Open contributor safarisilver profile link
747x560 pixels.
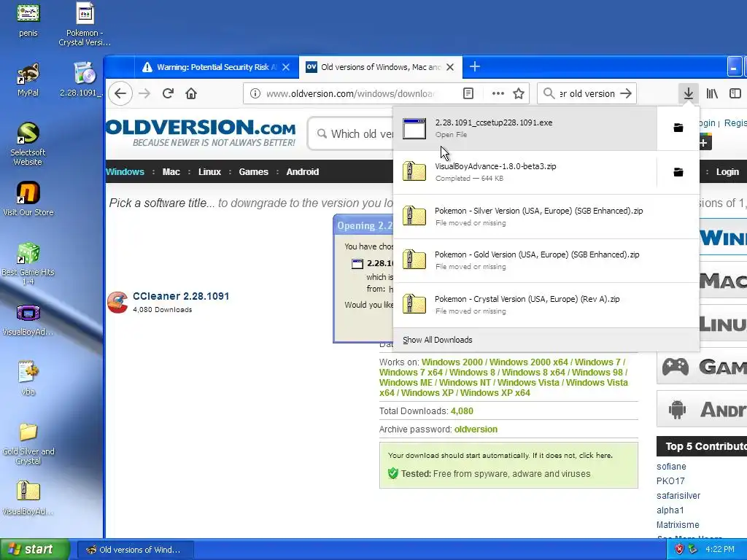[x=678, y=496]
